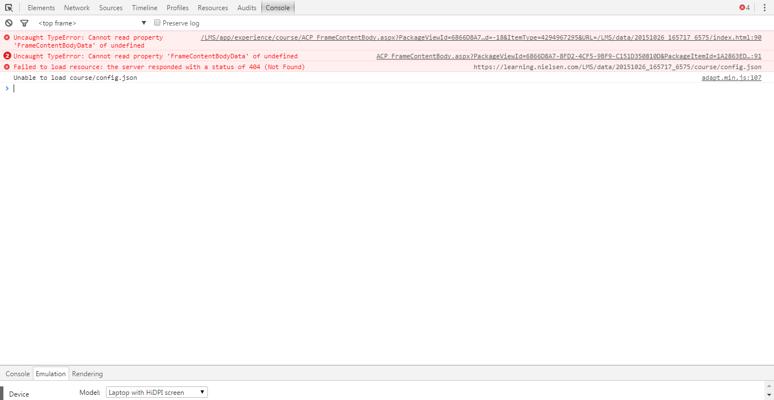Click the repeated error count badge
Viewport: 774px width, 400px height.
(7, 56)
